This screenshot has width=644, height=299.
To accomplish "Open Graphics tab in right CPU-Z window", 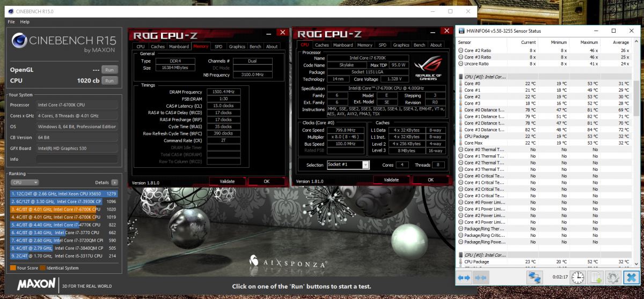I will pos(401,45).
